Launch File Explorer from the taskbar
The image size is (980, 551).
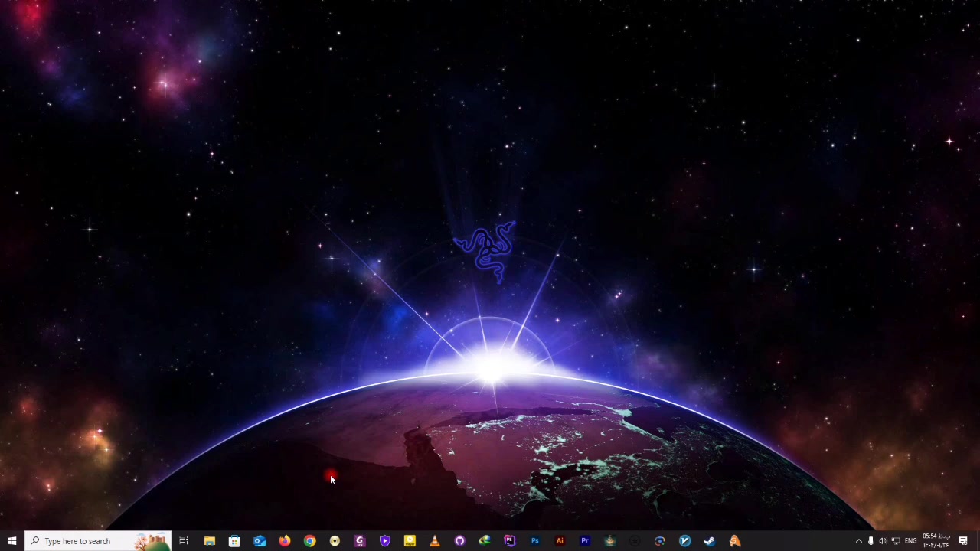point(209,541)
